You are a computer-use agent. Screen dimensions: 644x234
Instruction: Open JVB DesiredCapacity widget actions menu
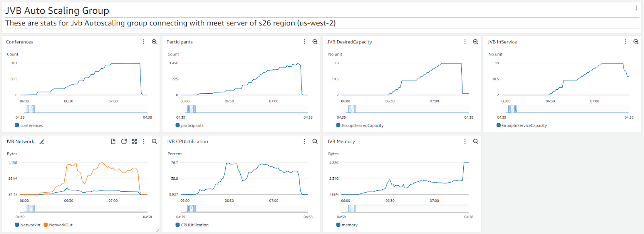click(x=465, y=42)
